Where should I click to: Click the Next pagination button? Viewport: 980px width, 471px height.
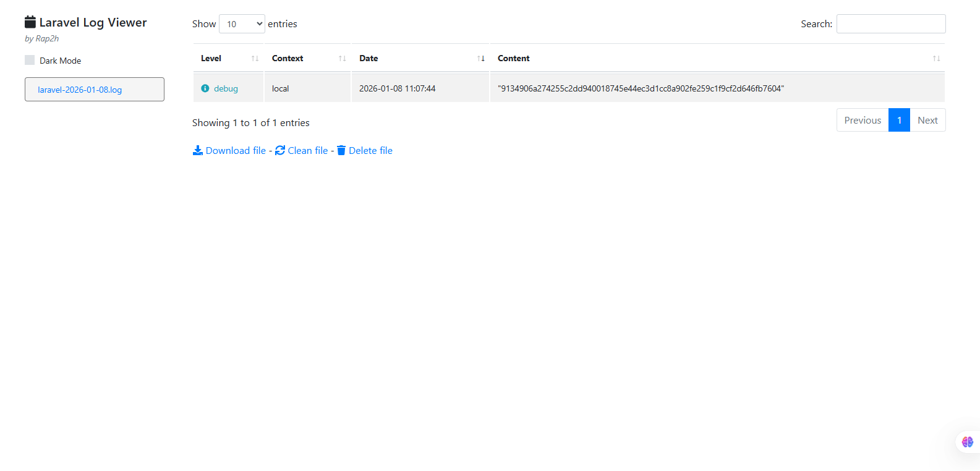[927, 121]
